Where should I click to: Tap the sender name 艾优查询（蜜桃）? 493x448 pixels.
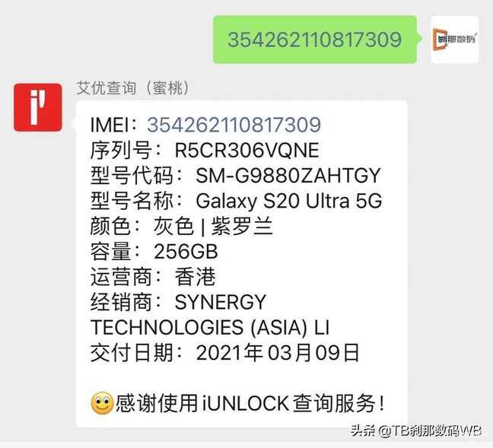[x=132, y=88]
